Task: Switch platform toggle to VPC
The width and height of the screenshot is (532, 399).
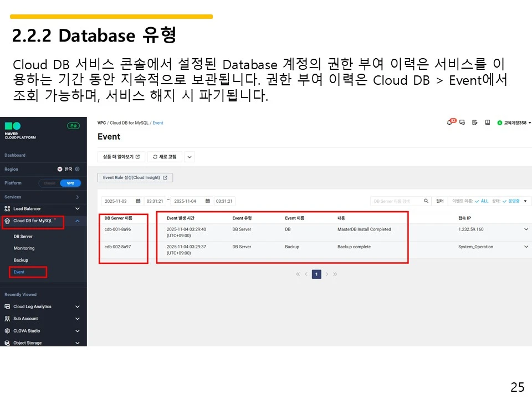Action: [70, 183]
